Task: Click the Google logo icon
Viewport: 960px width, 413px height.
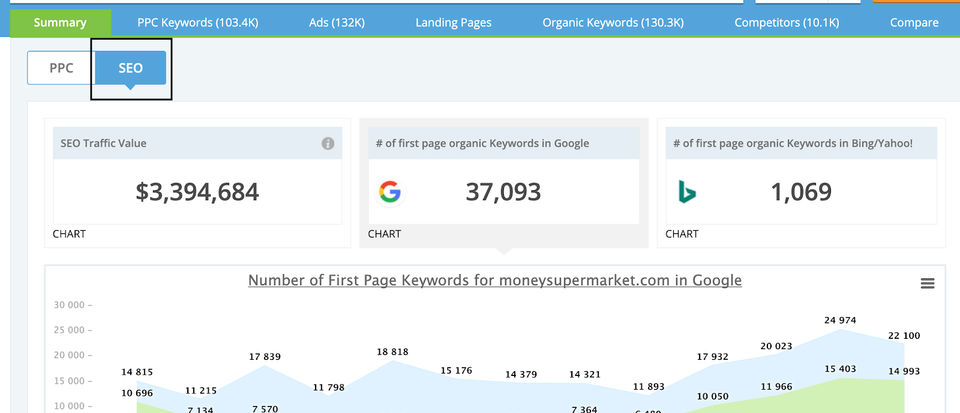Action: (x=390, y=192)
